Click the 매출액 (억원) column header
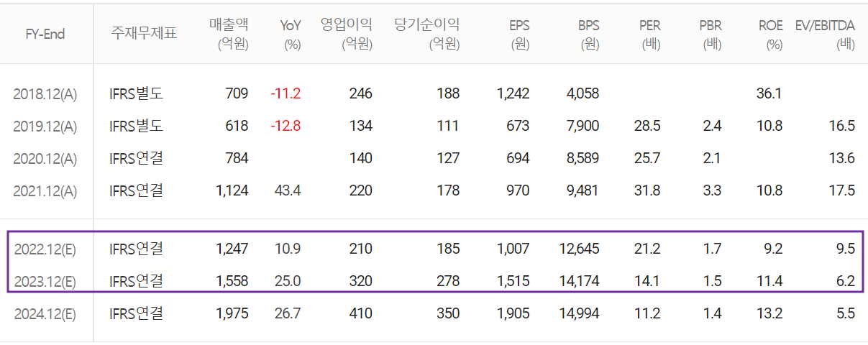The image size is (868, 345). click(229, 34)
